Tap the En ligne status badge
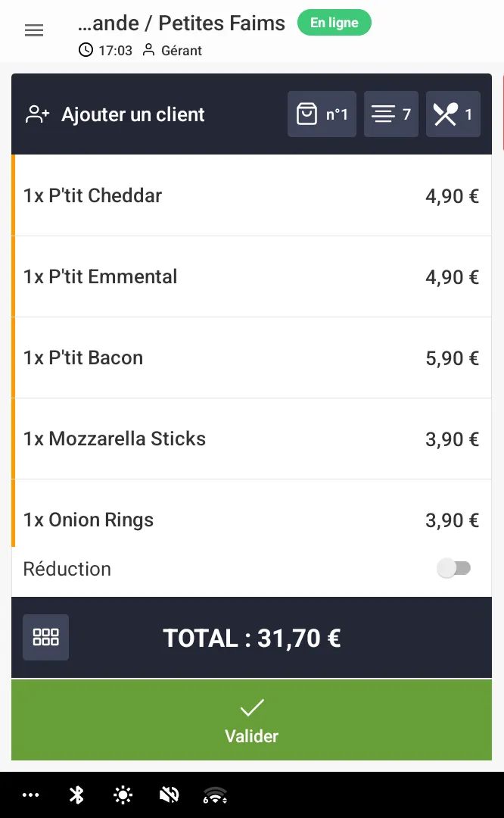The image size is (504, 818). (x=334, y=23)
